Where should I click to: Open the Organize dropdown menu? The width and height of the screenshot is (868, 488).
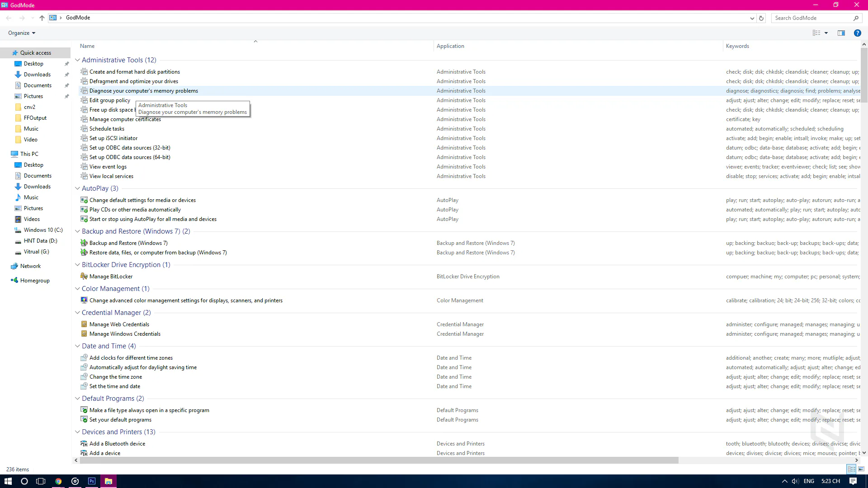(22, 33)
